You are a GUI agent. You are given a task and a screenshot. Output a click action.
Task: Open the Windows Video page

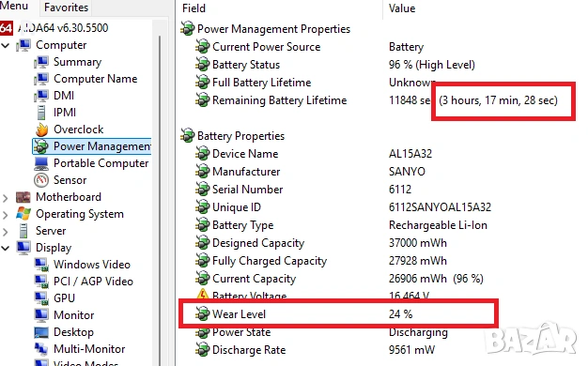tap(92, 265)
